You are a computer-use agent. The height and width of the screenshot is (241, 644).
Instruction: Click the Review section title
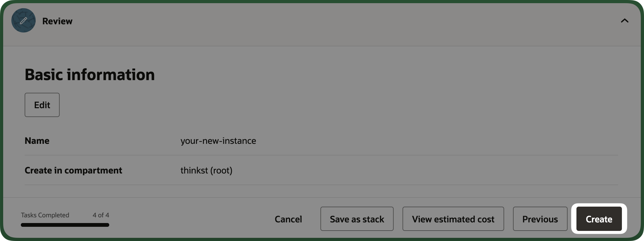(x=57, y=21)
